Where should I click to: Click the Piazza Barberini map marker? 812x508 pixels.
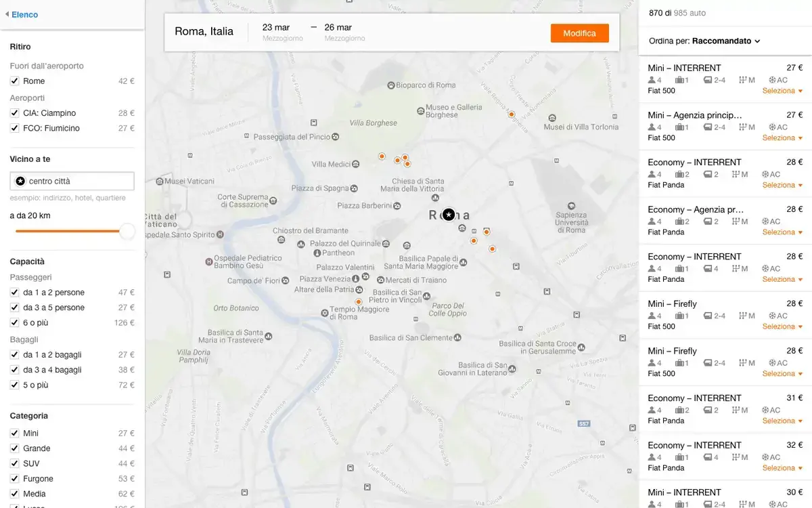click(x=397, y=205)
